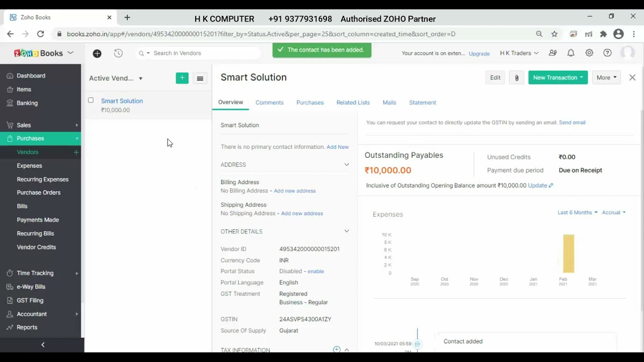Tick the Smart Solution vendor checkbox
Image resolution: width=644 pixels, height=362 pixels.
tap(91, 100)
